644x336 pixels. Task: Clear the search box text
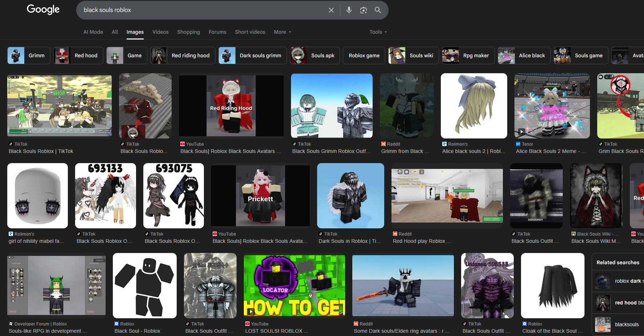(331, 10)
